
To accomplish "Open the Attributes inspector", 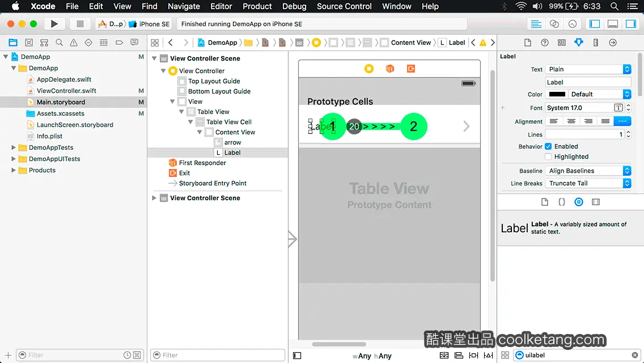I will (579, 43).
